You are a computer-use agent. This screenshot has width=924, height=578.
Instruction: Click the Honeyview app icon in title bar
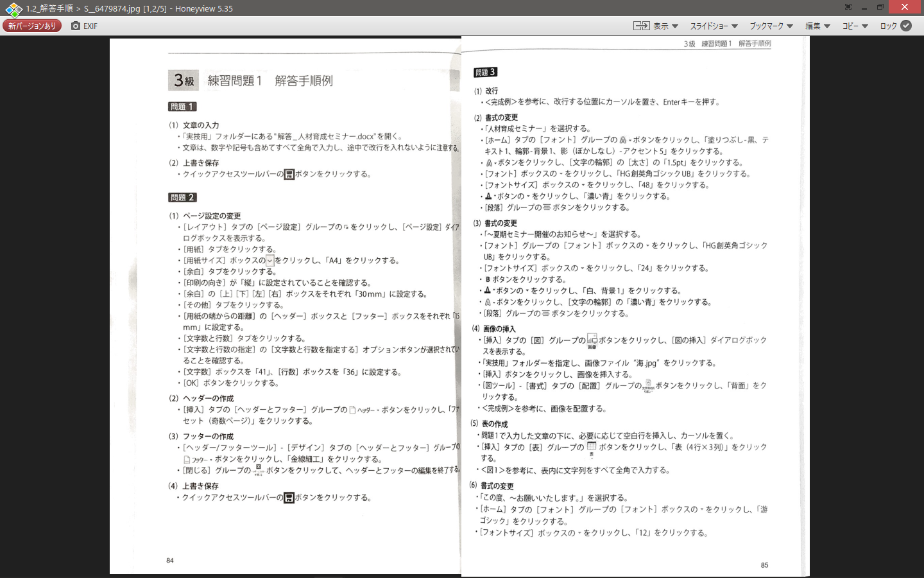(x=13, y=8)
